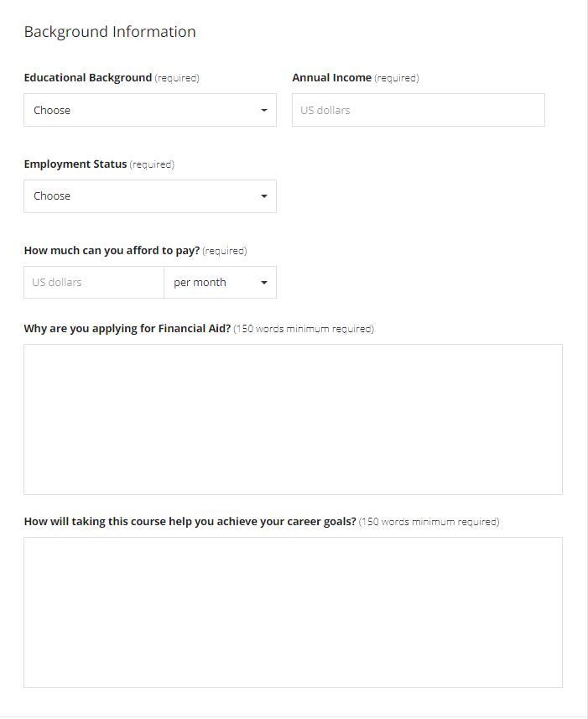Click inside the Financial Aid reason text area
Viewport: 588px width, 719px height.
click(293, 419)
